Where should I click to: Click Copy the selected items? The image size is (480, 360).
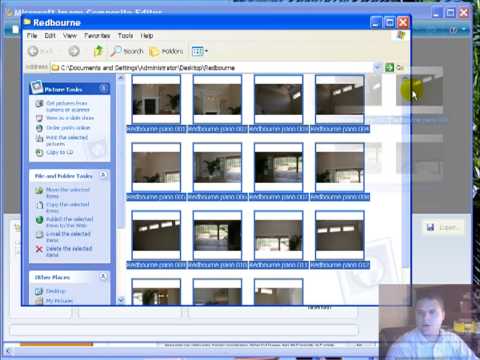coord(68,207)
